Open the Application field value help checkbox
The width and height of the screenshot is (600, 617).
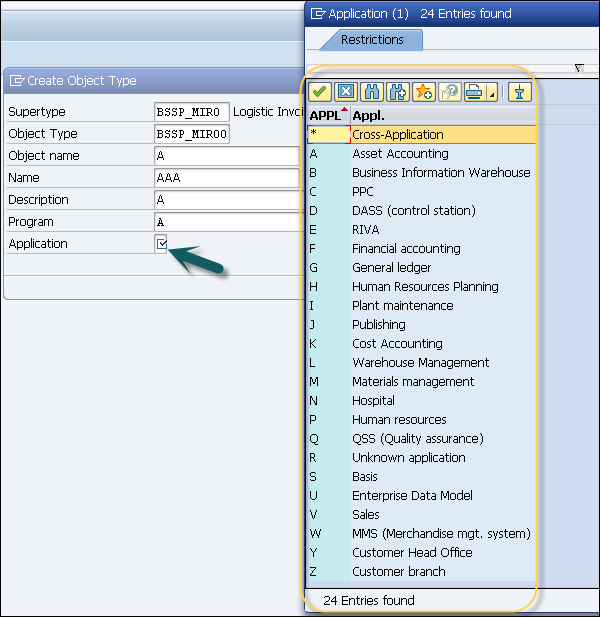tap(162, 244)
